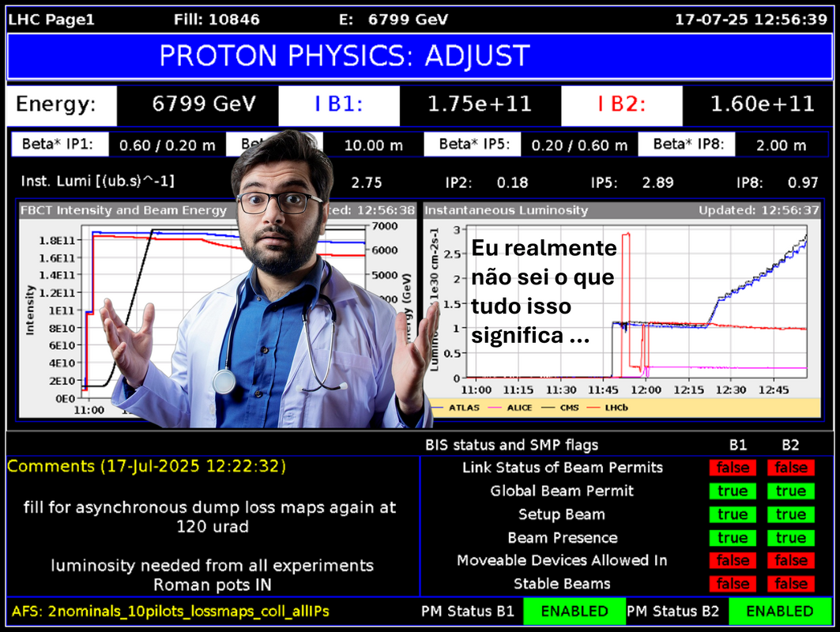Image resolution: width=840 pixels, height=632 pixels.
Task: Click the PM Status B2 ENABLED box
Action: click(779, 611)
